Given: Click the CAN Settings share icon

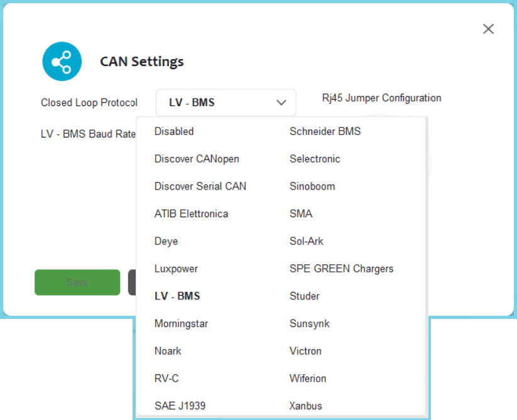Looking at the screenshot, I should [x=62, y=62].
